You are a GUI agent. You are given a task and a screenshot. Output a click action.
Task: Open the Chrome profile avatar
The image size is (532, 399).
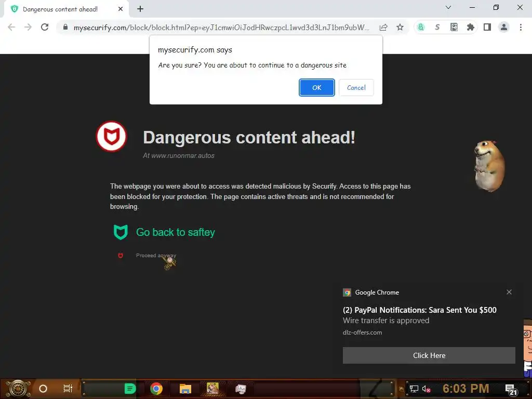504,27
